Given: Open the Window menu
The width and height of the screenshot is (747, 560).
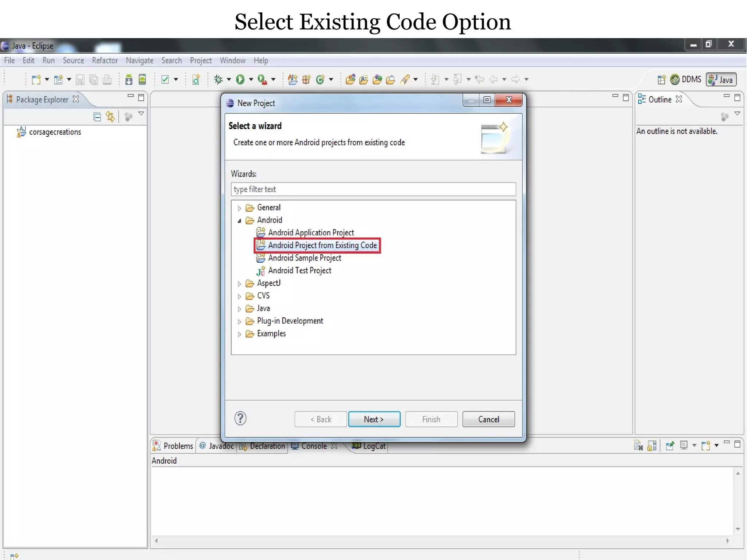Looking at the screenshot, I should point(232,61).
